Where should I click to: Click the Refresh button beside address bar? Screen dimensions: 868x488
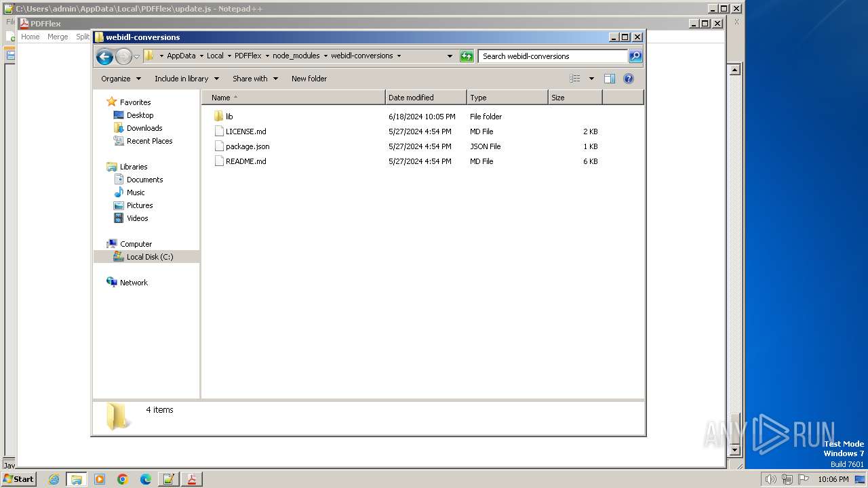467,56
